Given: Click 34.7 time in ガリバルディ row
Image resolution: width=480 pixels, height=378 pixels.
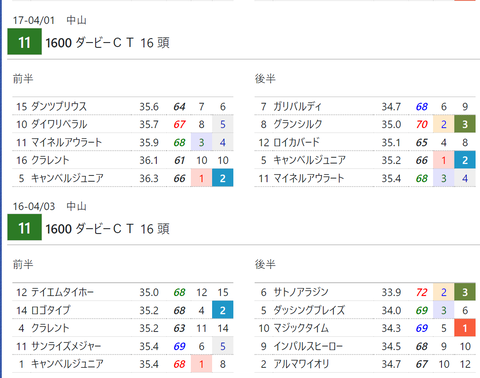Looking at the screenshot, I should (x=391, y=107).
